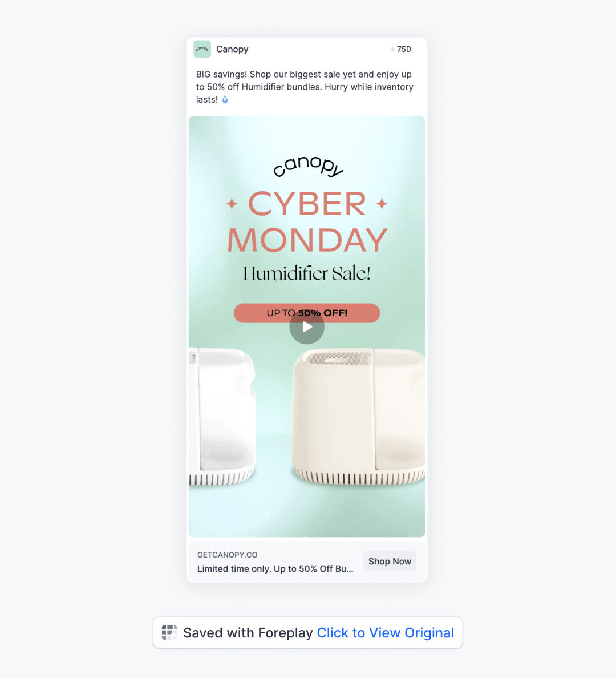Click the BIG savings ad caption text
Screen dimensions: 616x678
[x=305, y=87]
